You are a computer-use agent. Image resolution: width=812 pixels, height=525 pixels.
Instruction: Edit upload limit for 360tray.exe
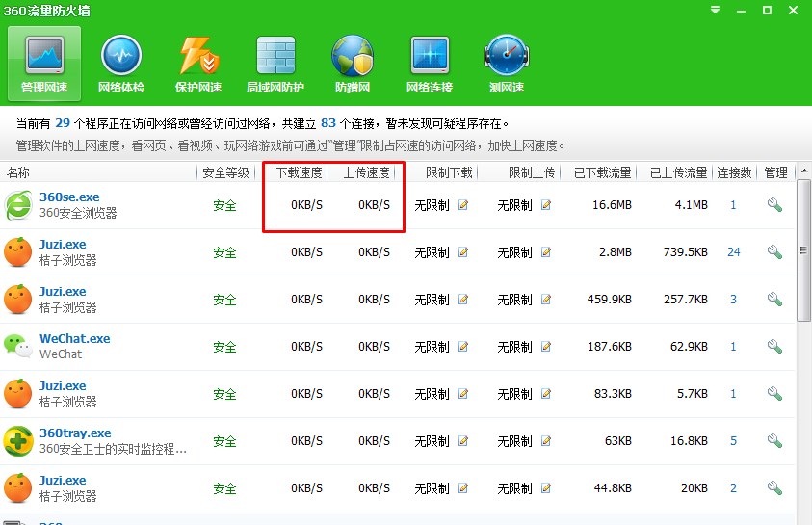pyautogui.click(x=546, y=441)
